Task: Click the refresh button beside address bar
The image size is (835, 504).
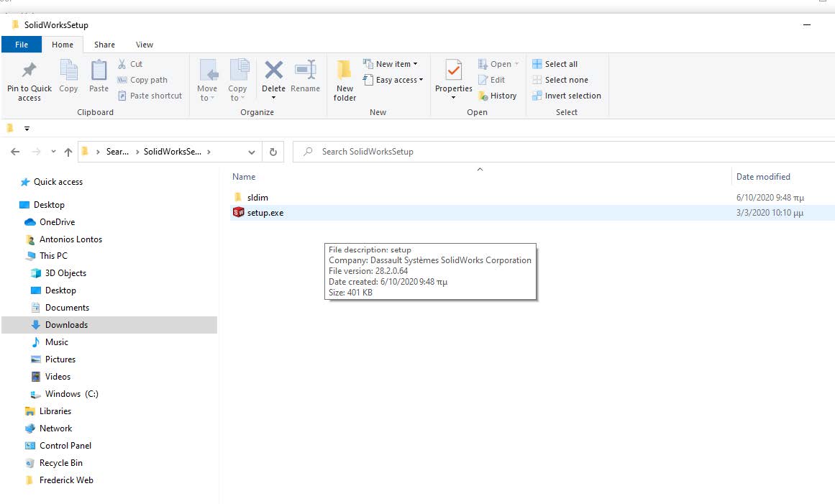Action: click(x=273, y=152)
